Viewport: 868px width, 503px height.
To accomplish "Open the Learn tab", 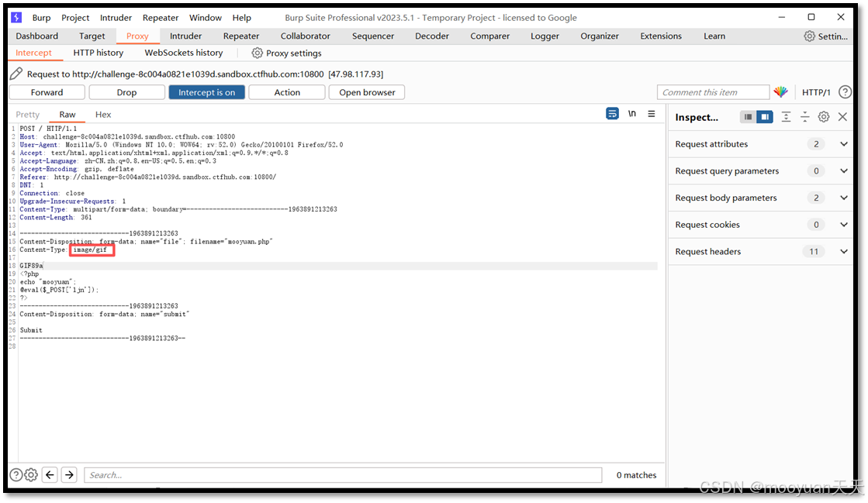I will [x=714, y=36].
